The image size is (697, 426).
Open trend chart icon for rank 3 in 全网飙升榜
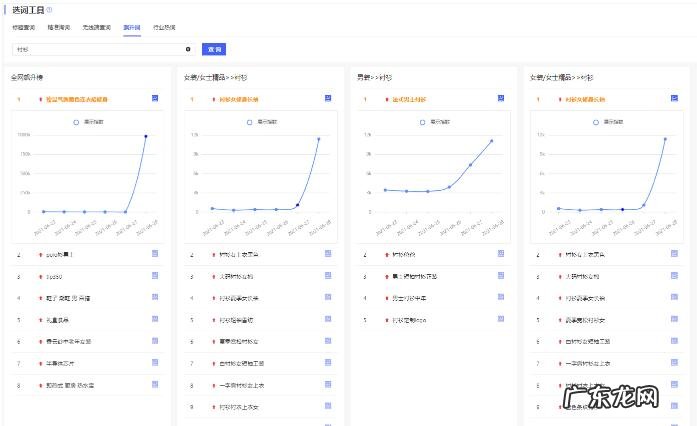point(155,276)
